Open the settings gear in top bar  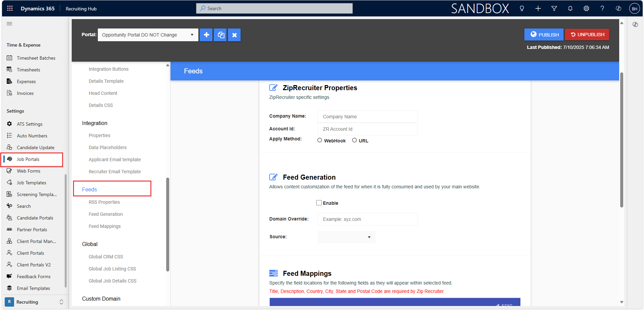click(x=586, y=8)
